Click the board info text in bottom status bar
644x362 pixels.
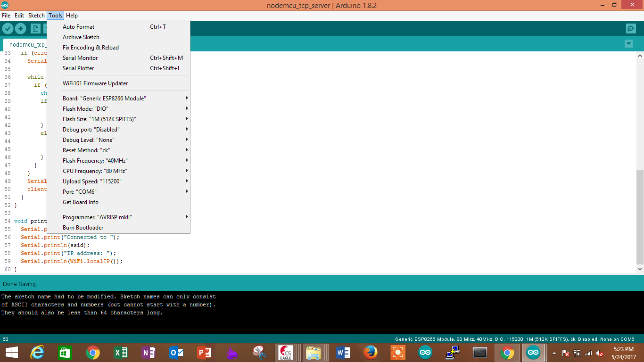pyautogui.click(x=515, y=339)
